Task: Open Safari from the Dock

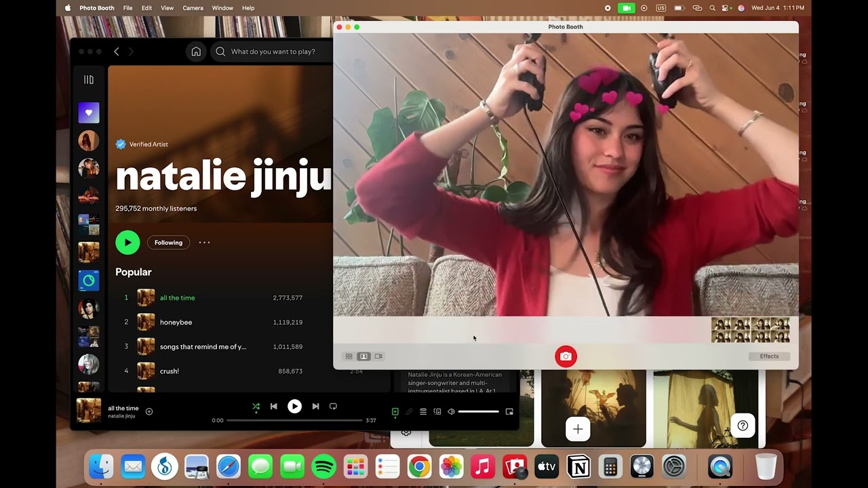Action: [x=229, y=467]
